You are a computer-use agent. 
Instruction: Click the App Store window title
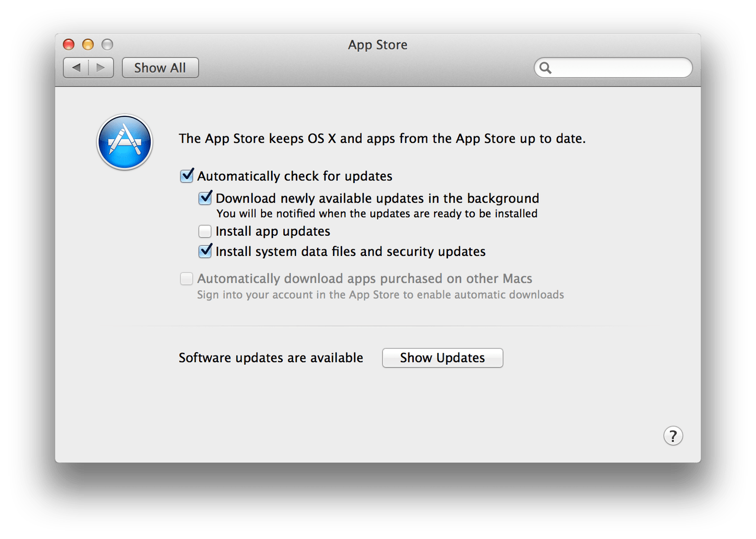pyautogui.click(x=377, y=45)
